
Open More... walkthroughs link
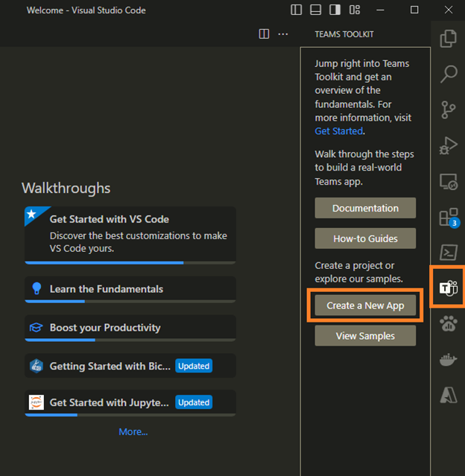(x=133, y=432)
